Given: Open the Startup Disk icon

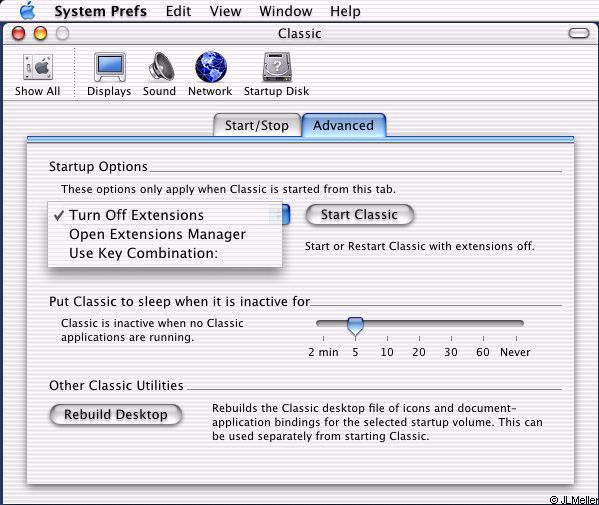Looking at the screenshot, I should point(277,67).
